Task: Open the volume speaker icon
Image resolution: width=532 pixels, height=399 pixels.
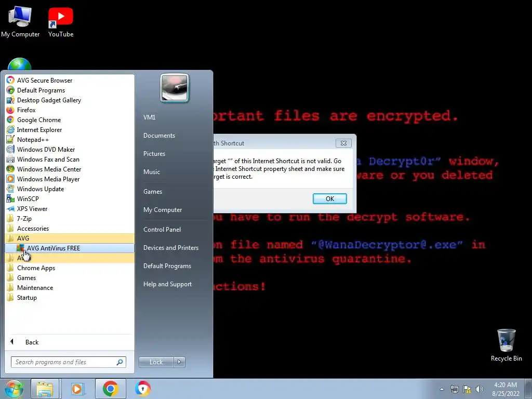Action: pos(479,389)
